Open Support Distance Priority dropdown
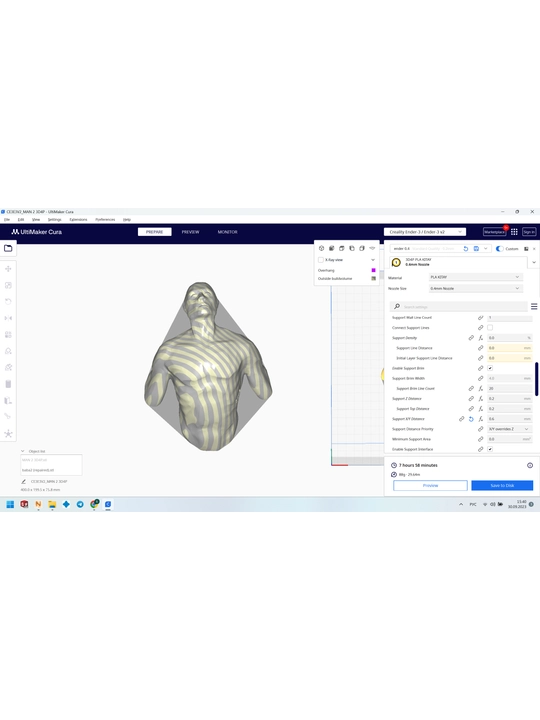 pos(509,429)
